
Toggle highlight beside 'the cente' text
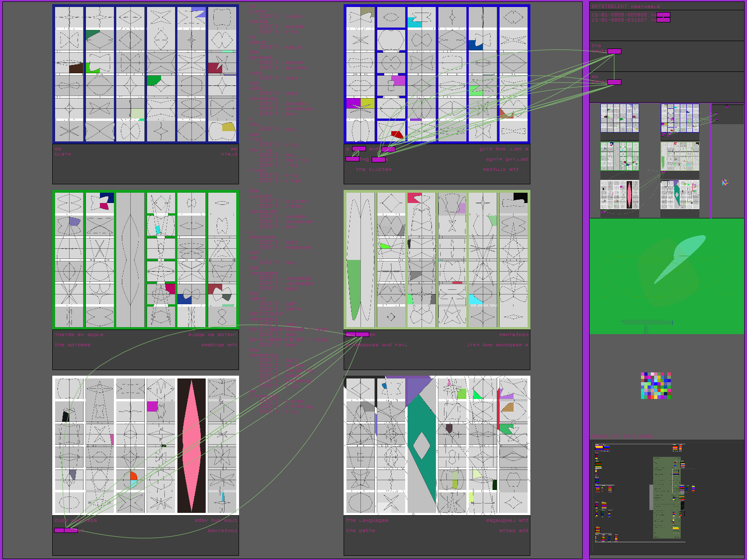614,51
